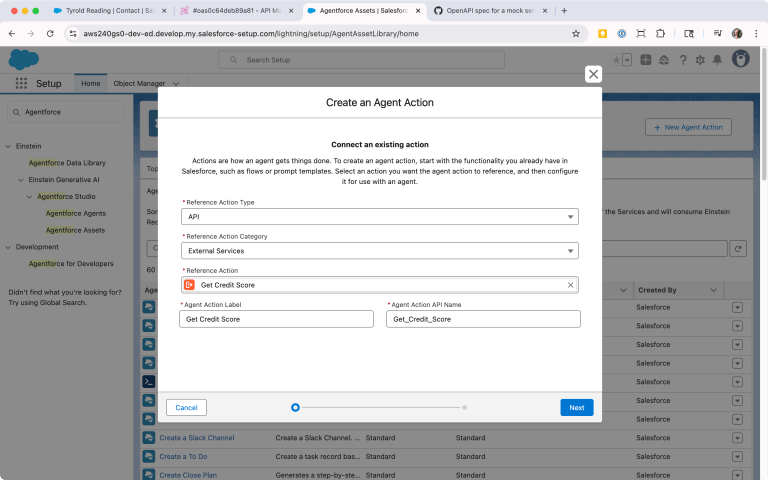The width and height of the screenshot is (768, 480).
Task: Click the favorites star icon
Action: [x=616, y=60]
